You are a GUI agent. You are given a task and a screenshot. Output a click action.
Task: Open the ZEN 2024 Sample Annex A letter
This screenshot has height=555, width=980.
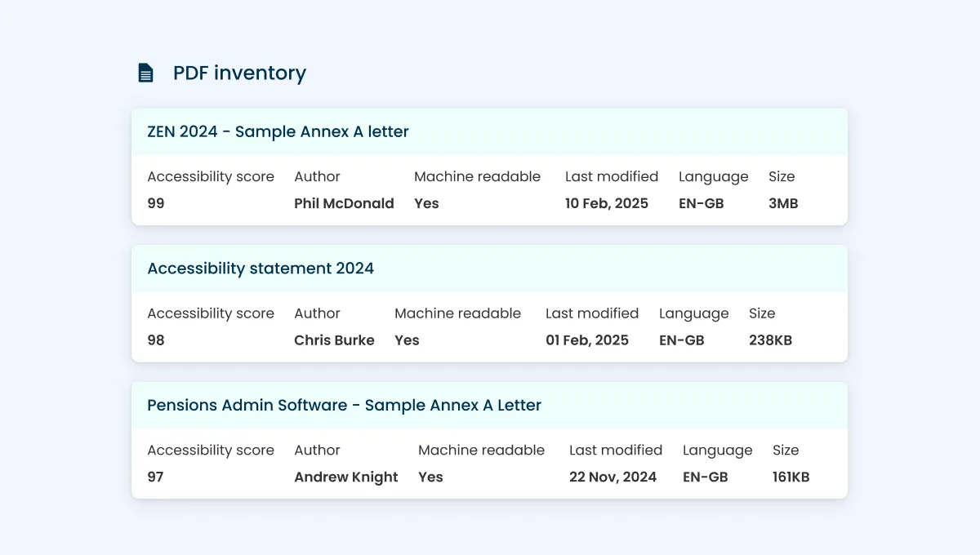point(278,131)
